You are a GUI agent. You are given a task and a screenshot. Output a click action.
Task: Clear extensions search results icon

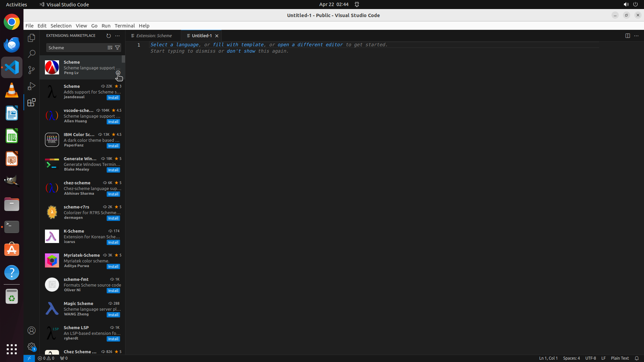click(x=110, y=48)
